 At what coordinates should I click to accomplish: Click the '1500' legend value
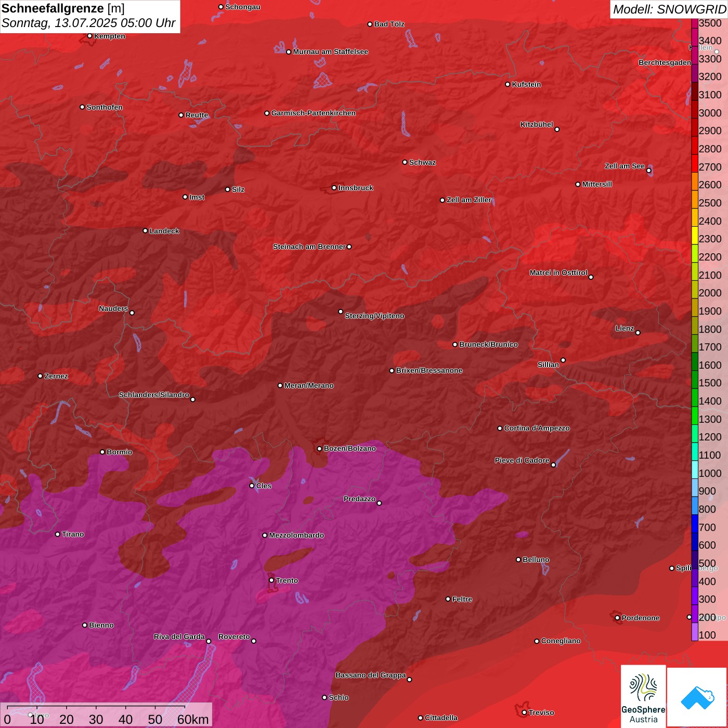pyautogui.click(x=710, y=383)
